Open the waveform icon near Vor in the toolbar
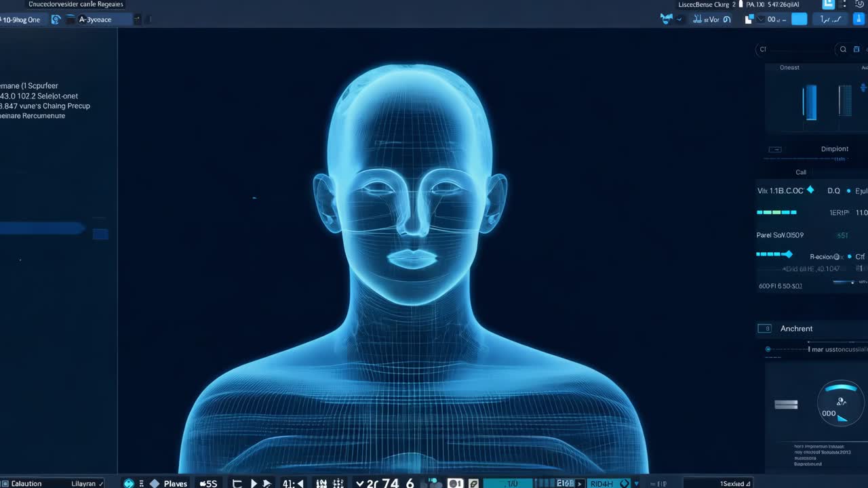 pos(697,19)
